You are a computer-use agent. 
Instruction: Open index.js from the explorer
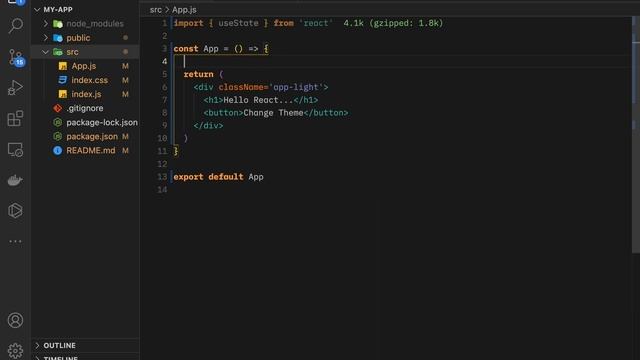click(86, 94)
